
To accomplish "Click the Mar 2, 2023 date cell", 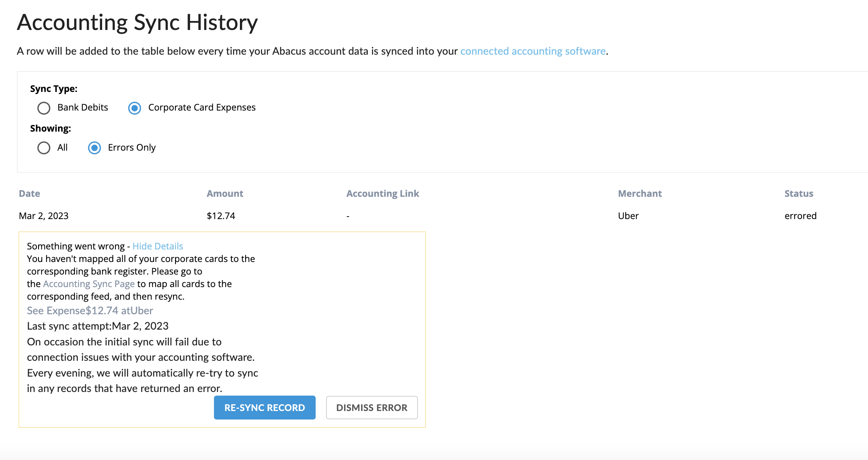I will click(x=44, y=216).
